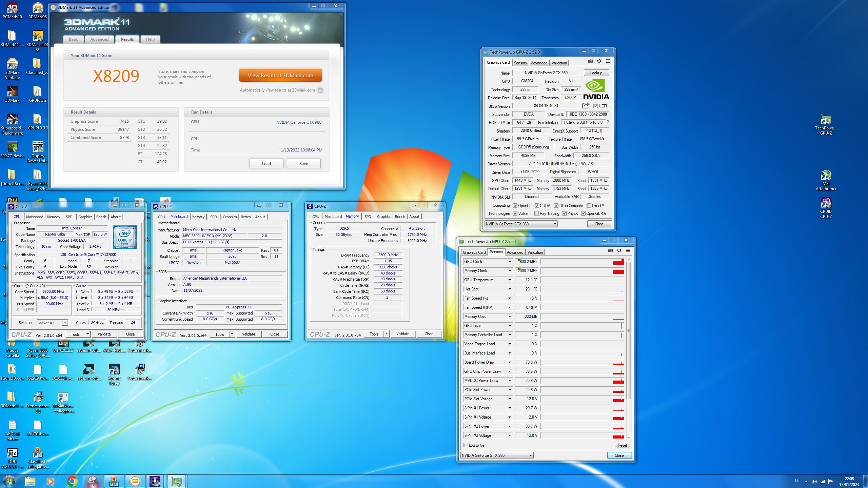
Task: Click Windows Start button
Action: [x=9, y=481]
